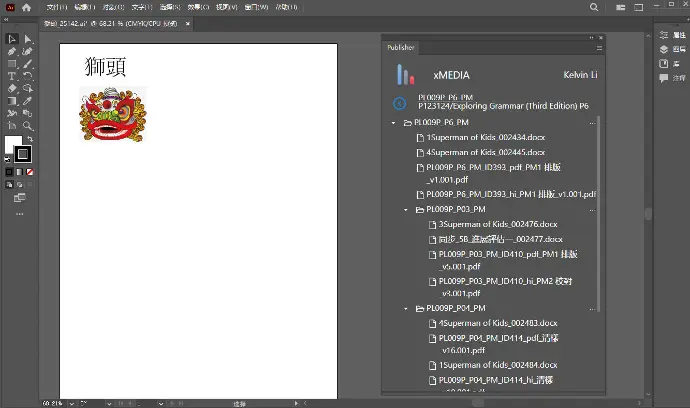Image resolution: width=690 pixels, height=408 pixels.
Task: Open the zoom level dropdown in status bar
Action: click(x=72, y=404)
